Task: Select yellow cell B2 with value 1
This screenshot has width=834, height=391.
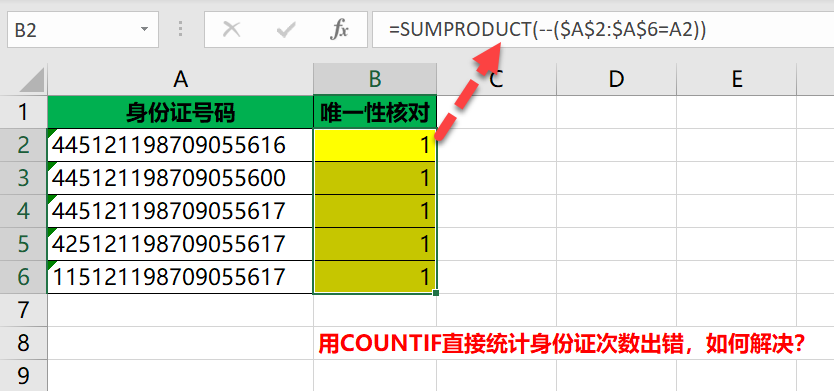Action: pos(375,145)
